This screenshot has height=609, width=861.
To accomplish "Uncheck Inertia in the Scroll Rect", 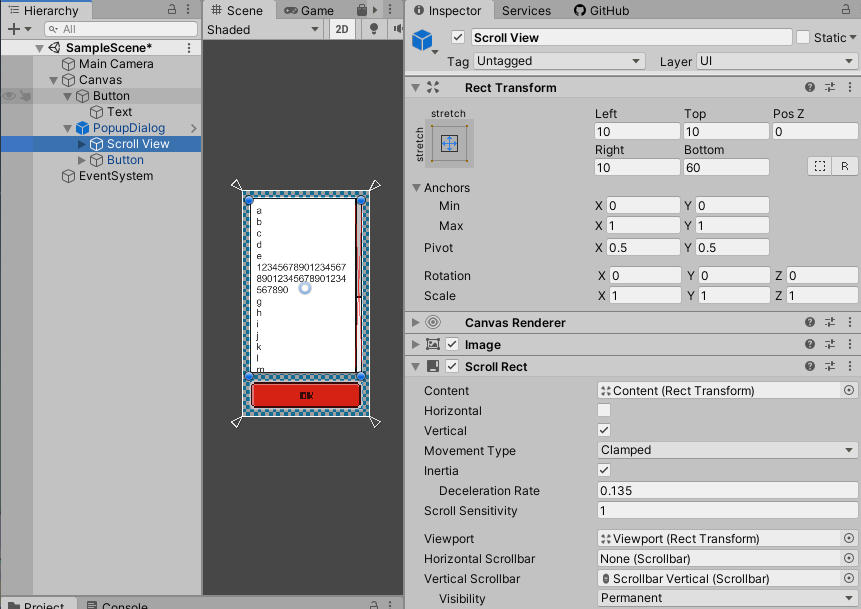I will 604,470.
